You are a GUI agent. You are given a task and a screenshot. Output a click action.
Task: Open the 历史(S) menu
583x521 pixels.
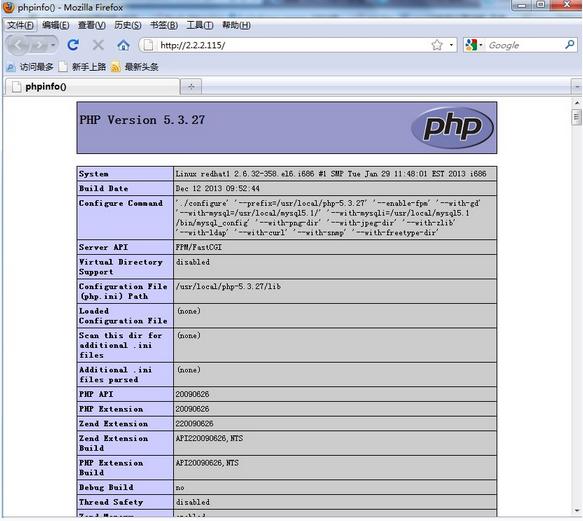(128, 25)
